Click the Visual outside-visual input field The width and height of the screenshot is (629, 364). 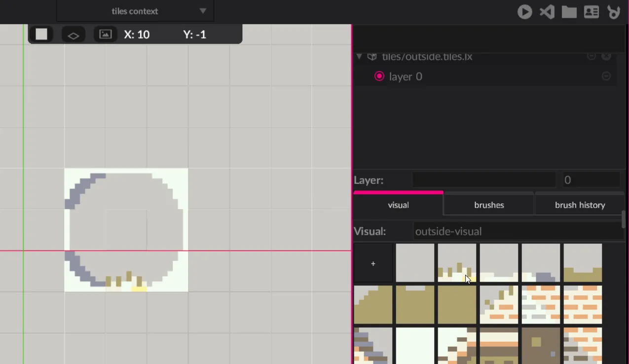tap(518, 231)
